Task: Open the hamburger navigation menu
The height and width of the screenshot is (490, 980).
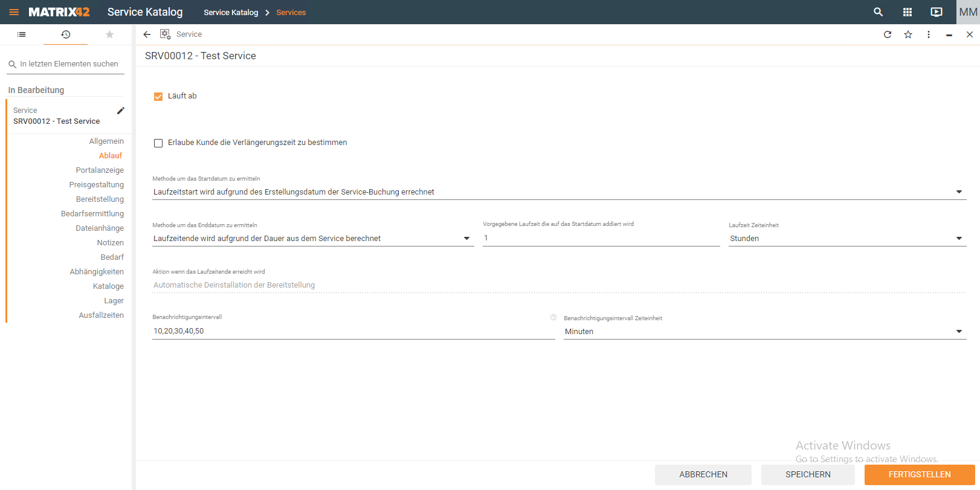Action: tap(14, 12)
